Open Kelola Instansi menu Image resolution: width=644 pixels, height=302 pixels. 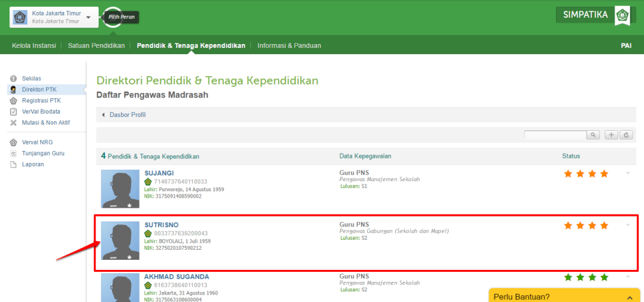point(34,45)
